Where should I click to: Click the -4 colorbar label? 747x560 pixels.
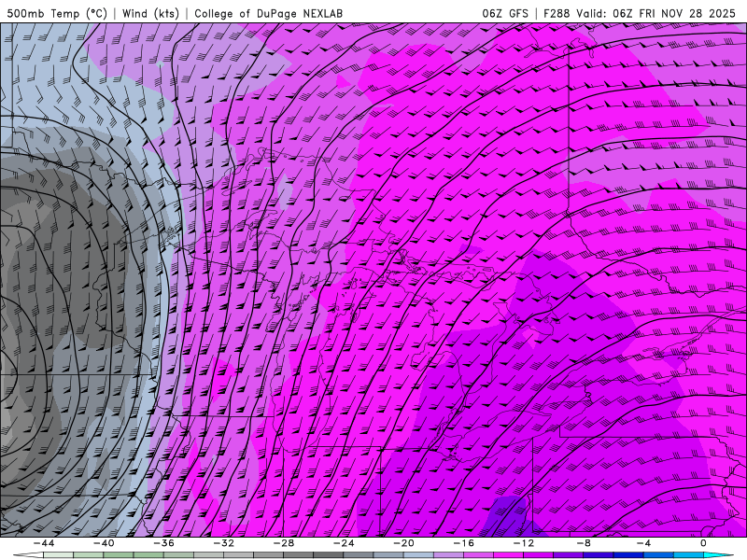coord(644,543)
